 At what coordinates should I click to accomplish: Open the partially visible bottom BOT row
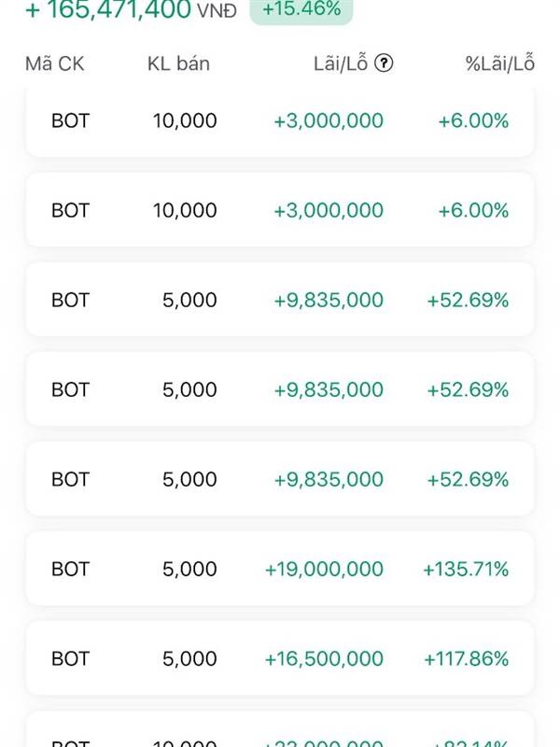pyautogui.click(x=280, y=730)
